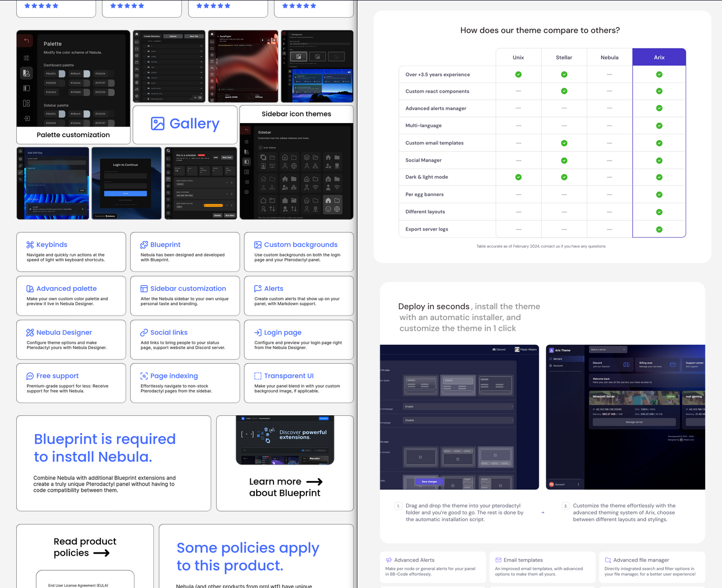Open the Discover powerful extensions preview image

[285, 440]
